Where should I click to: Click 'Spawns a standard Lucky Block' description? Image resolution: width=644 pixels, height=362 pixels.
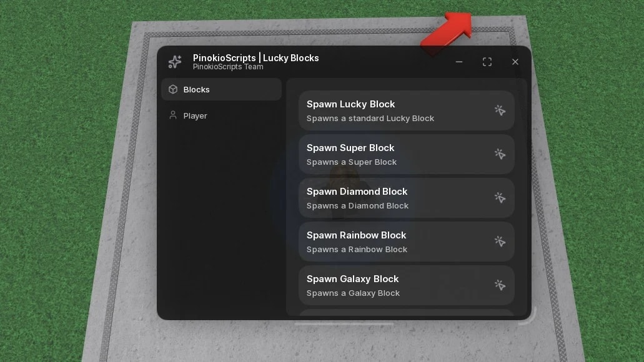(x=370, y=118)
